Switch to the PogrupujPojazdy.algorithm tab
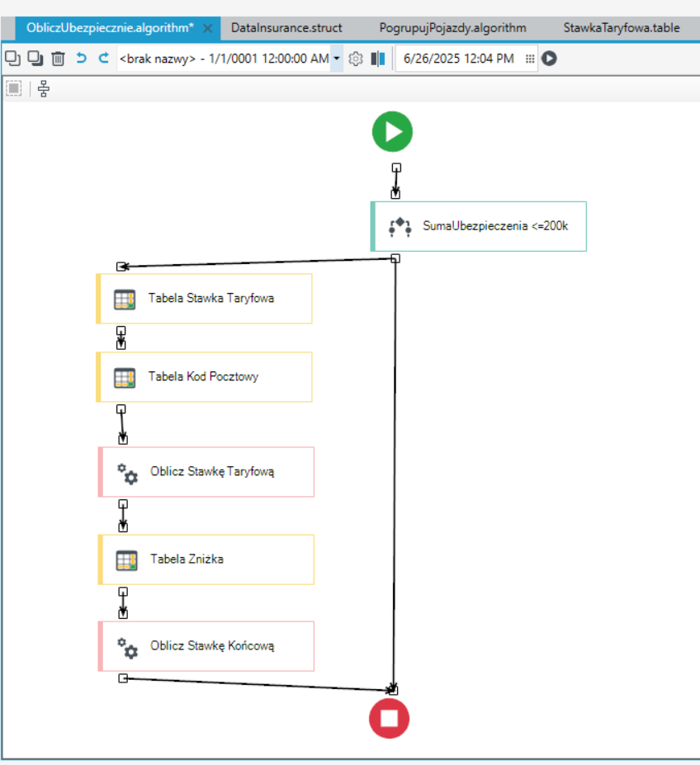This screenshot has height=765, width=700. [452, 28]
